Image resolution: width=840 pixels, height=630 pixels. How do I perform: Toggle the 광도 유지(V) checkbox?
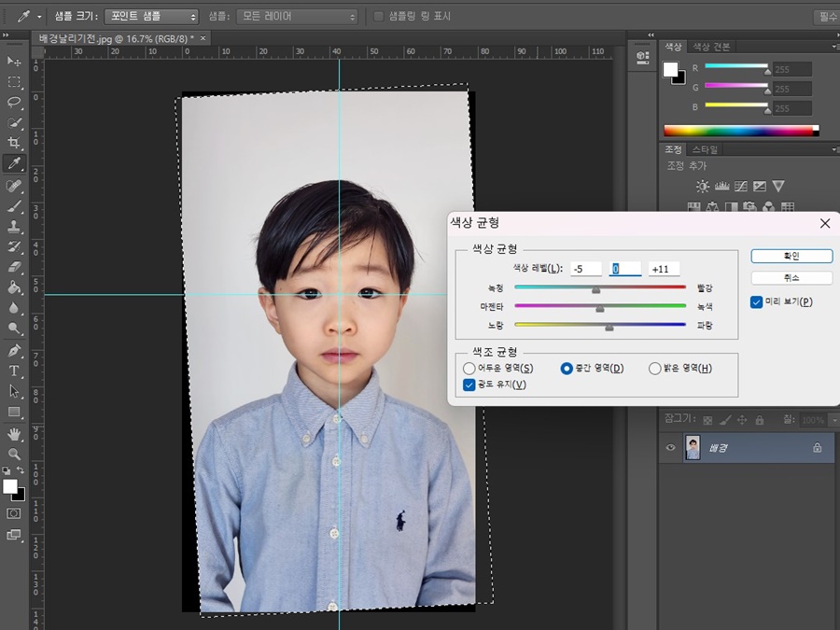[x=469, y=385]
